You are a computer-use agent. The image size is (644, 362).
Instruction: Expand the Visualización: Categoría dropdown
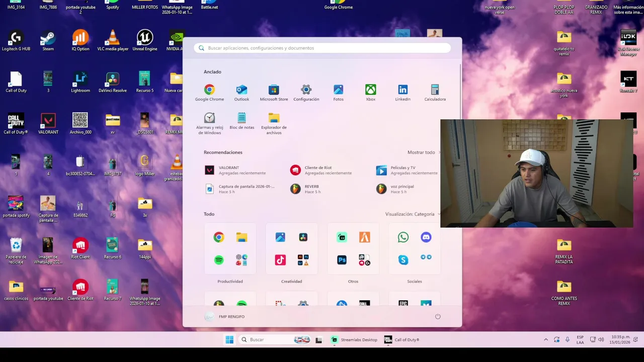(412, 214)
